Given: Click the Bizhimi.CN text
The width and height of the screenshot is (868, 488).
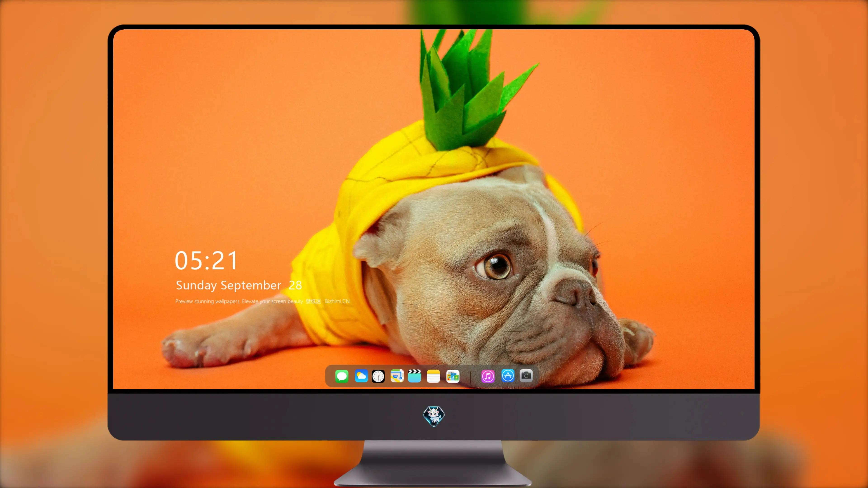Looking at the screenshot, I should click(337, 301).
